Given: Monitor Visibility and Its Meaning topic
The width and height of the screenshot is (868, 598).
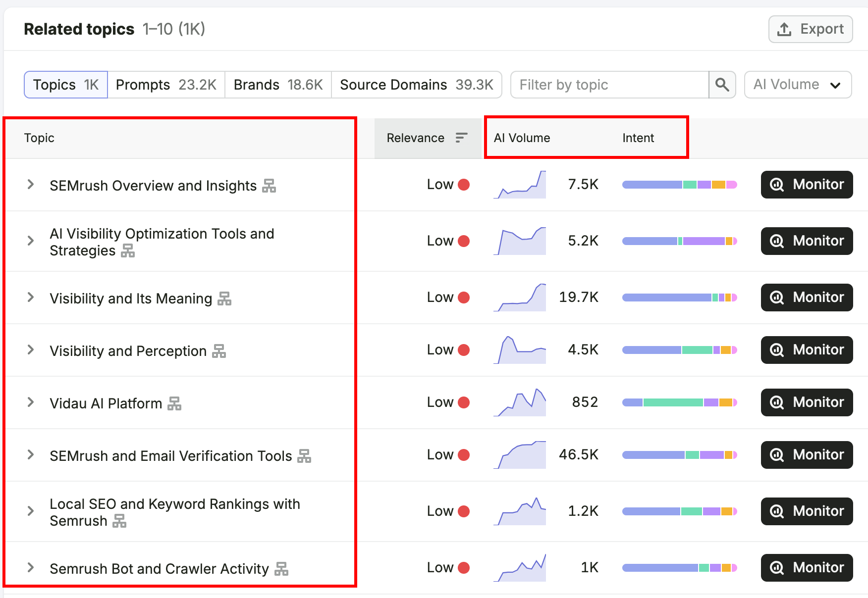Looking at the screenshot, I should 807,298.
